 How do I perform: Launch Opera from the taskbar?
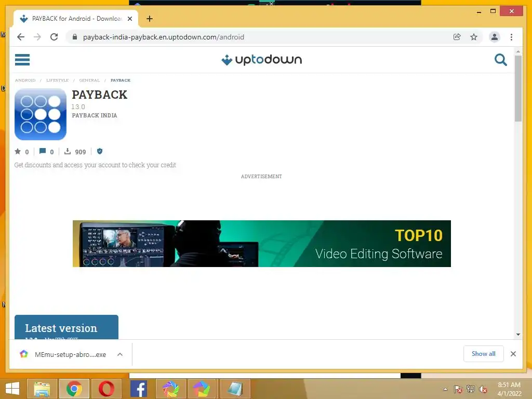(x=106, y=389)
